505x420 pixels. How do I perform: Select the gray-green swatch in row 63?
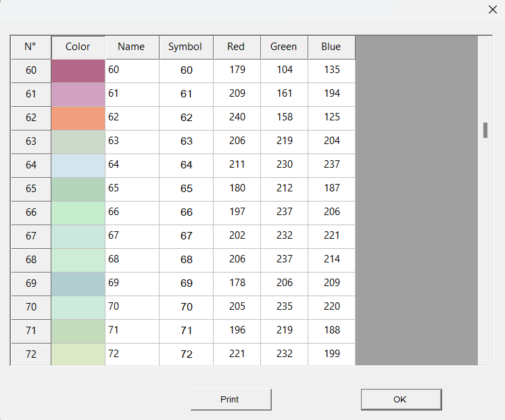pos(78,142)
